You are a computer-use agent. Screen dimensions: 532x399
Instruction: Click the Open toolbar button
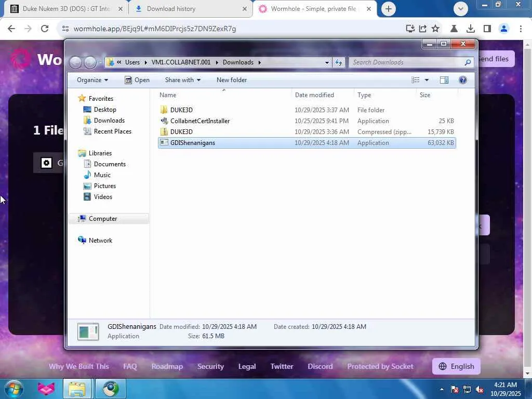coord(137,80)
